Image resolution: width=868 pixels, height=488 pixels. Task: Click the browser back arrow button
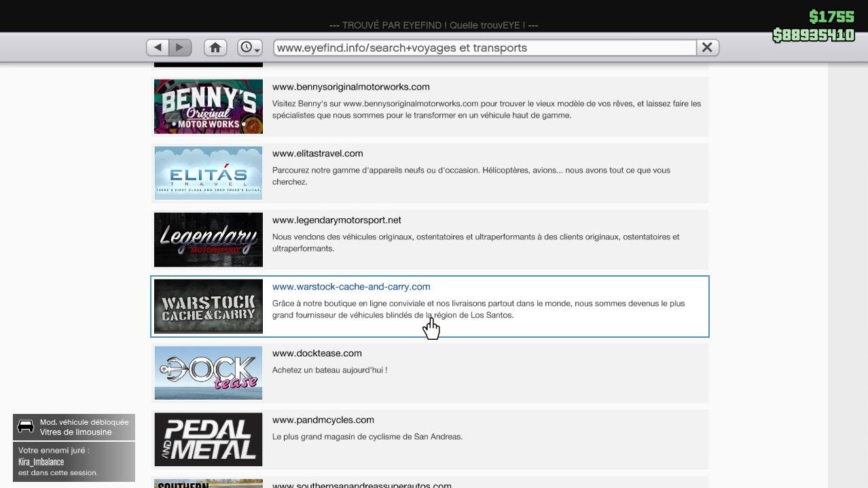click(158, 48)
